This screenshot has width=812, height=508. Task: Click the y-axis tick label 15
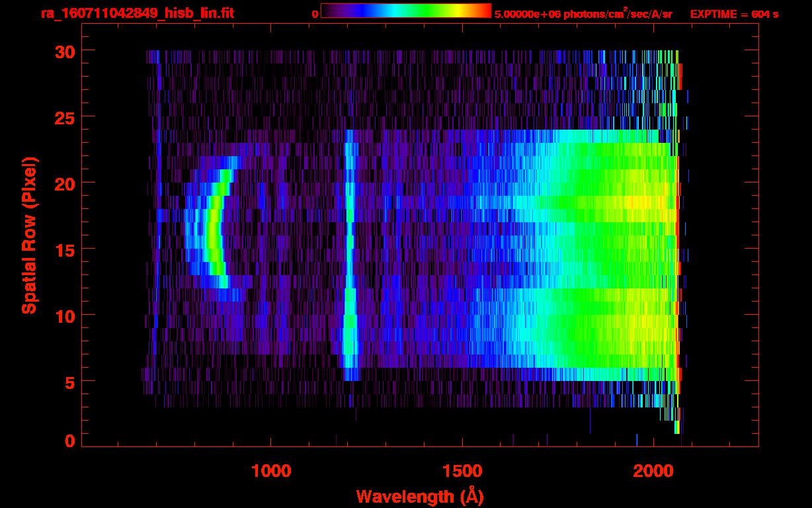(x=65, y=249)
